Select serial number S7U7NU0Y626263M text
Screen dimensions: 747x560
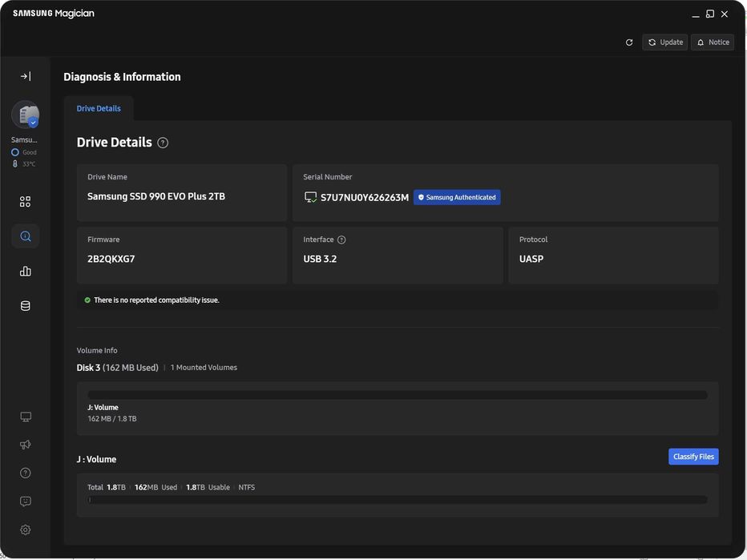point(365,198)
